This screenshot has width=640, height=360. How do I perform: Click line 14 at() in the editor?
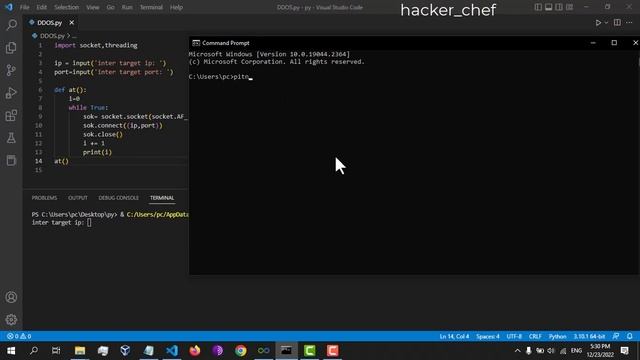click(62, 161)
